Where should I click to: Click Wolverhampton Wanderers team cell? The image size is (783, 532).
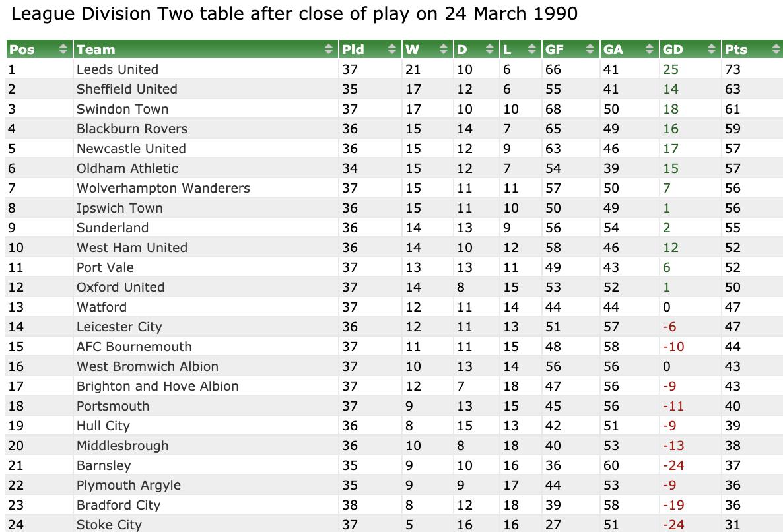pyautogui.click(x=206, y=188)
